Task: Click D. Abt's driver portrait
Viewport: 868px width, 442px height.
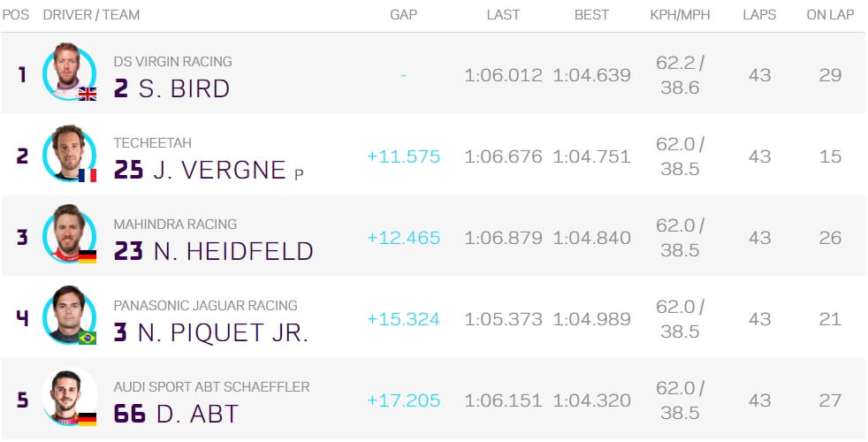Action: (69, 397)
